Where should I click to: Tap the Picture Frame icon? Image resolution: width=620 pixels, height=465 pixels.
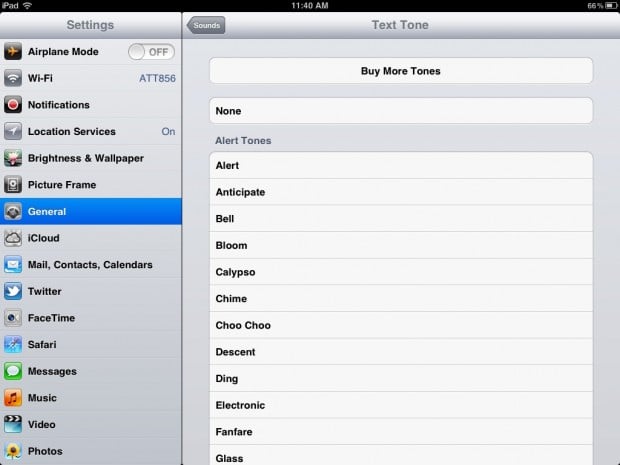point(13,185)
